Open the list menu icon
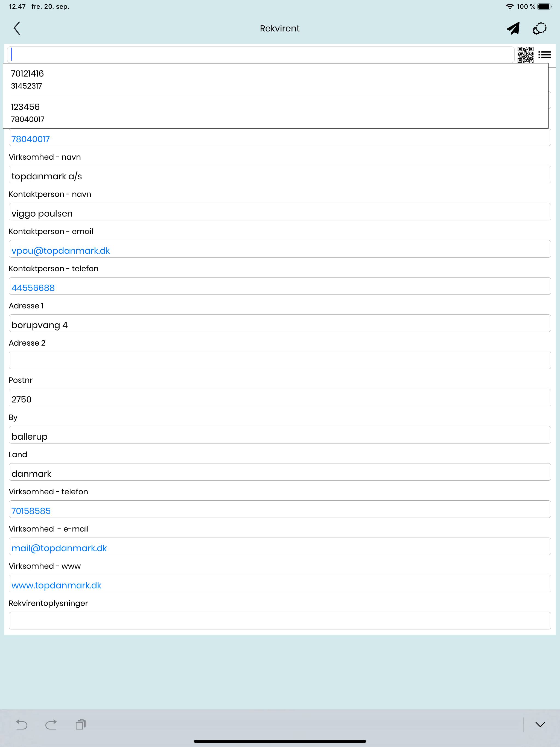 click(544, 55)
